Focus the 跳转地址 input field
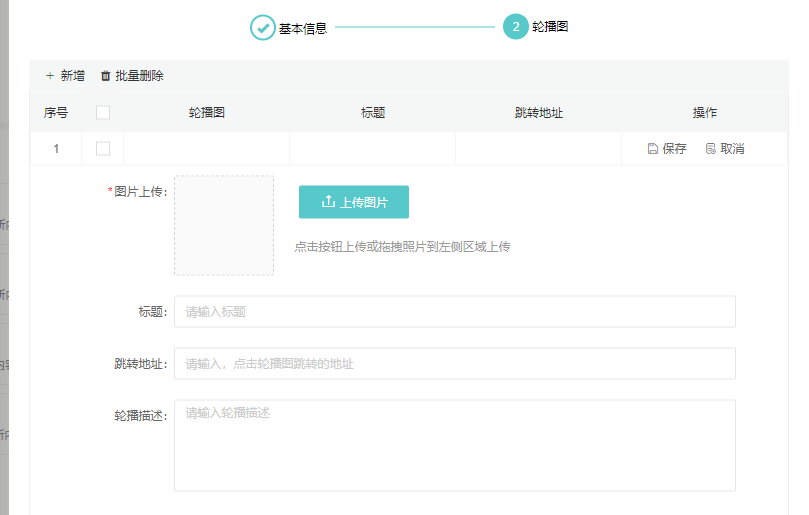Image resolution: width=809 pixels, height=515 pixels. coord(455,364)
